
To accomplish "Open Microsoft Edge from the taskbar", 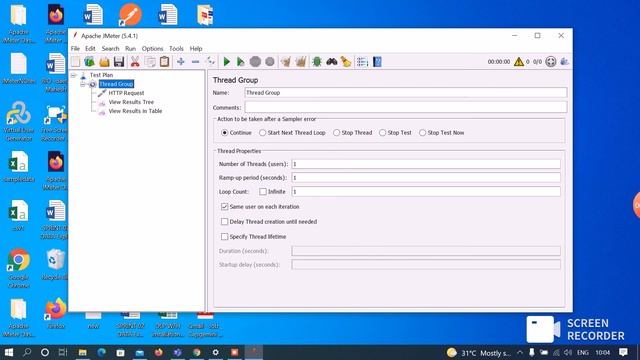I will pyautogui.click(x=102, y=352).
